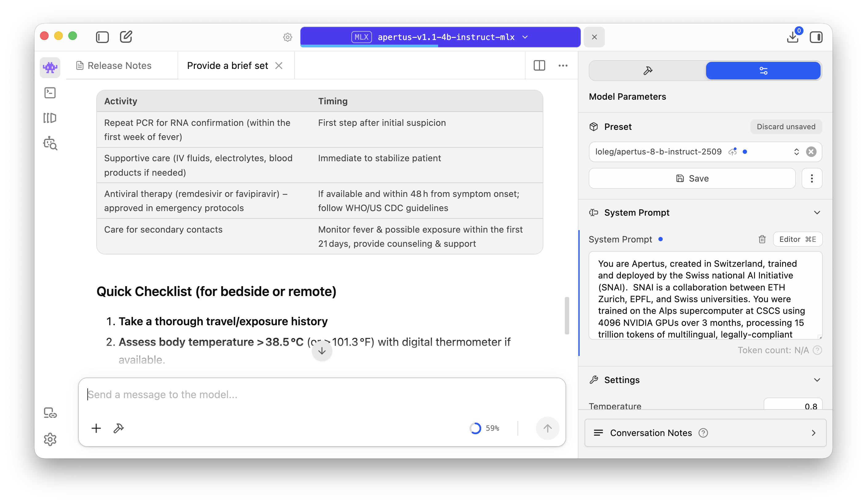Collapse the System Prompt section
The image size is (867, 504).
pyautogui.click(x=817, y=213)
